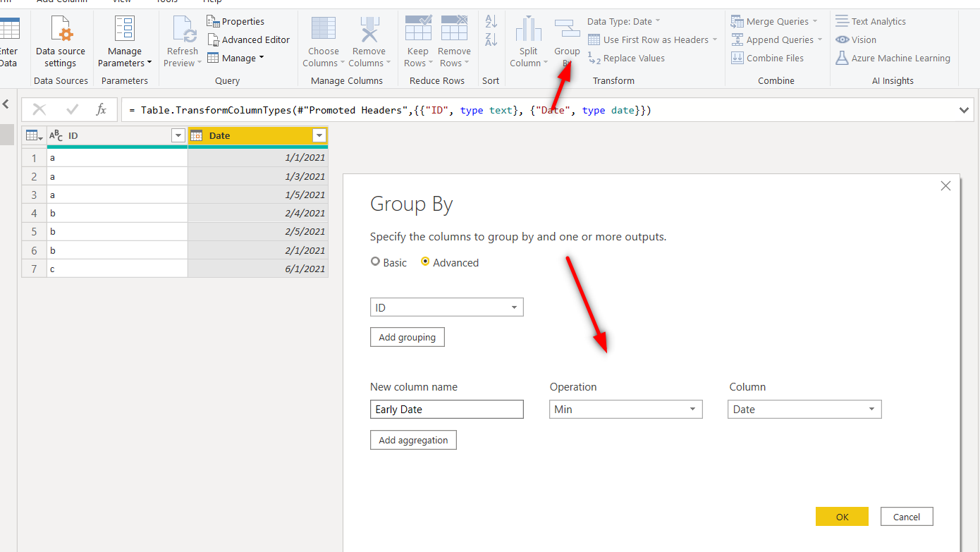Click the Add aggregation button
Viewport: 980px width, 552px height.
click(413, 440)
